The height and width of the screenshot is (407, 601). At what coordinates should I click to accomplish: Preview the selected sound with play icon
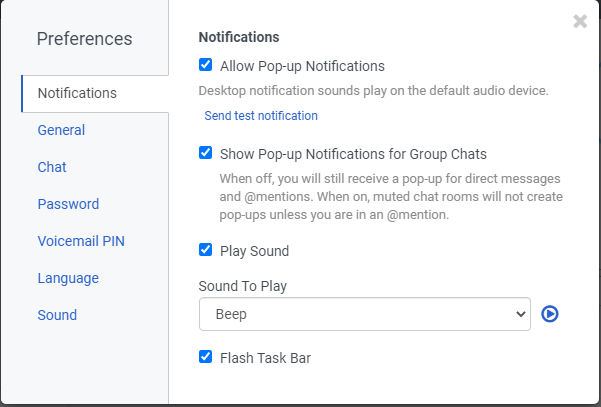tap(550, 314)
